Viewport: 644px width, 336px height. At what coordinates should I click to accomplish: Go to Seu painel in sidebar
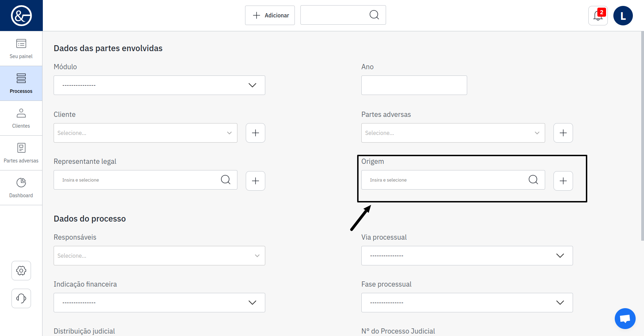point(21,49)
